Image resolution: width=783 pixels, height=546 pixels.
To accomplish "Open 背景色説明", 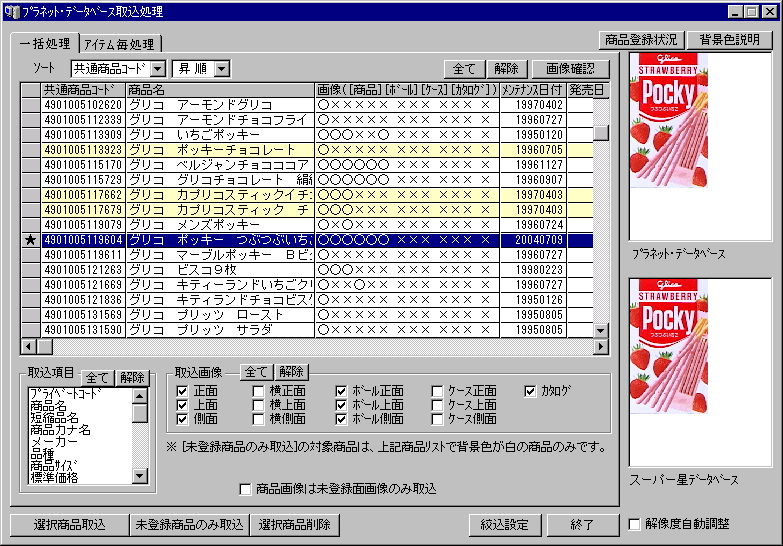I will pos(730,39).
